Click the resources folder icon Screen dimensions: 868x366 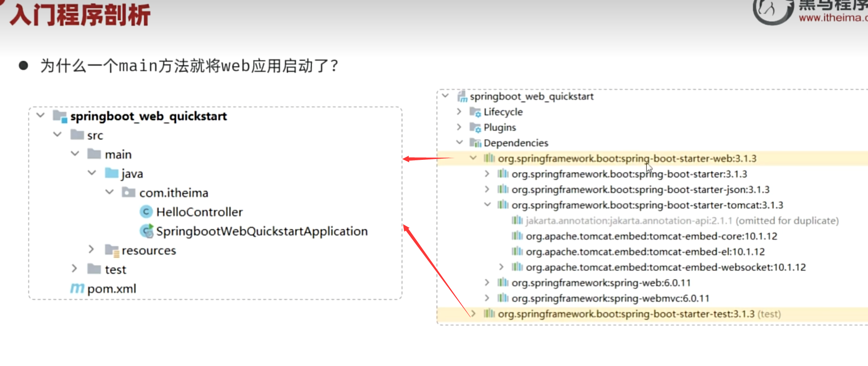click(x=112, y=250)
